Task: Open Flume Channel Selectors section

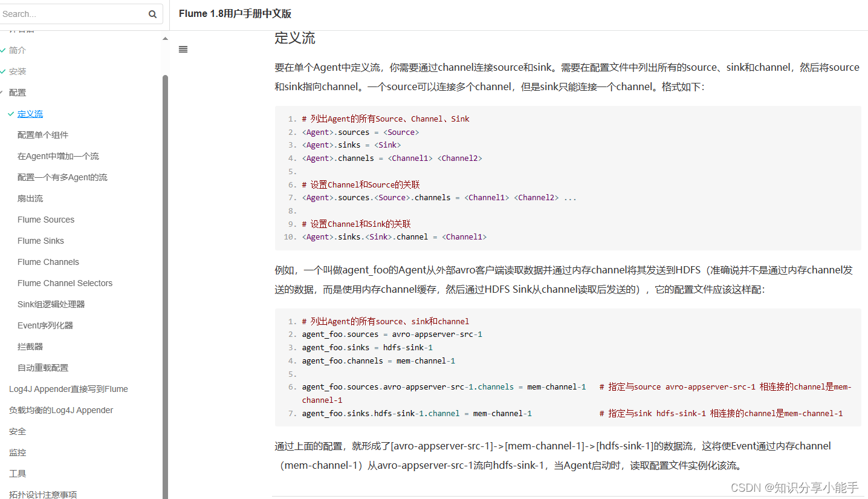Action: pos(65,283)
